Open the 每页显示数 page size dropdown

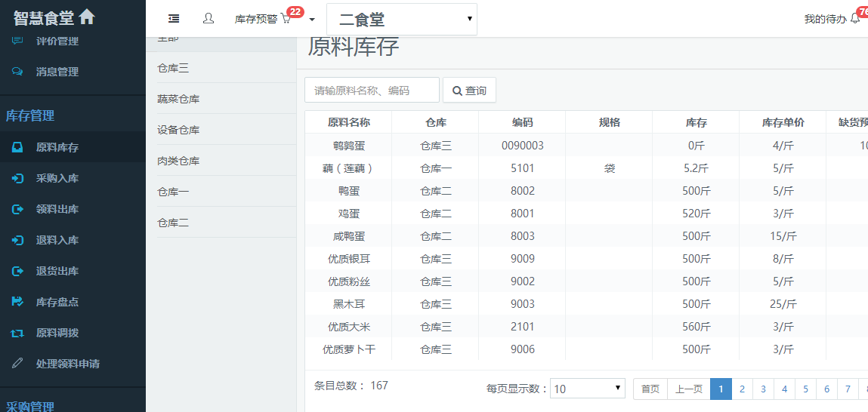tap(587, 389)
